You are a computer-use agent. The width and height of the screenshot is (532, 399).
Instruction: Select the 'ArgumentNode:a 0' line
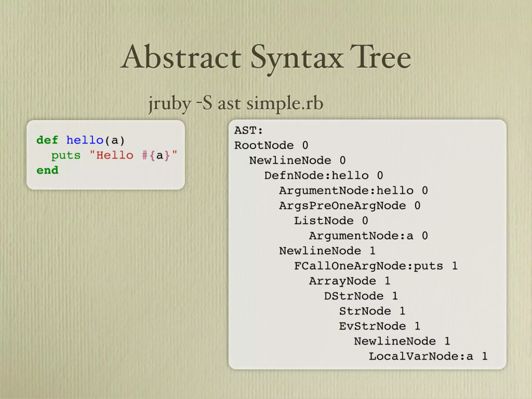368,236
